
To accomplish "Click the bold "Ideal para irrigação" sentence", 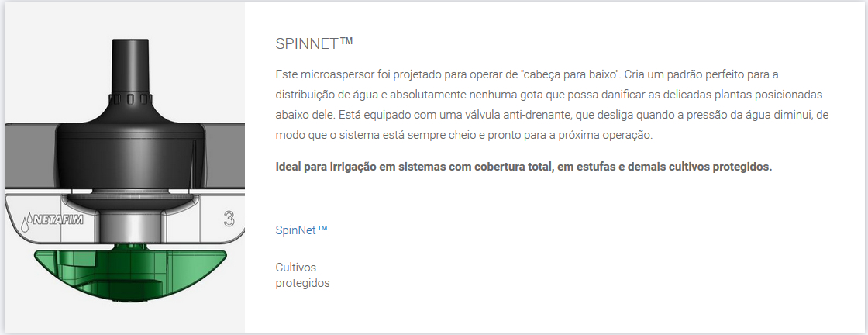I will pos(524,167).
